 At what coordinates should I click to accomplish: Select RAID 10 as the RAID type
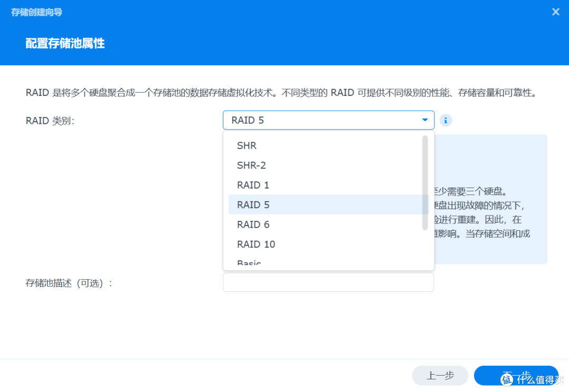(x=256, y=244)
